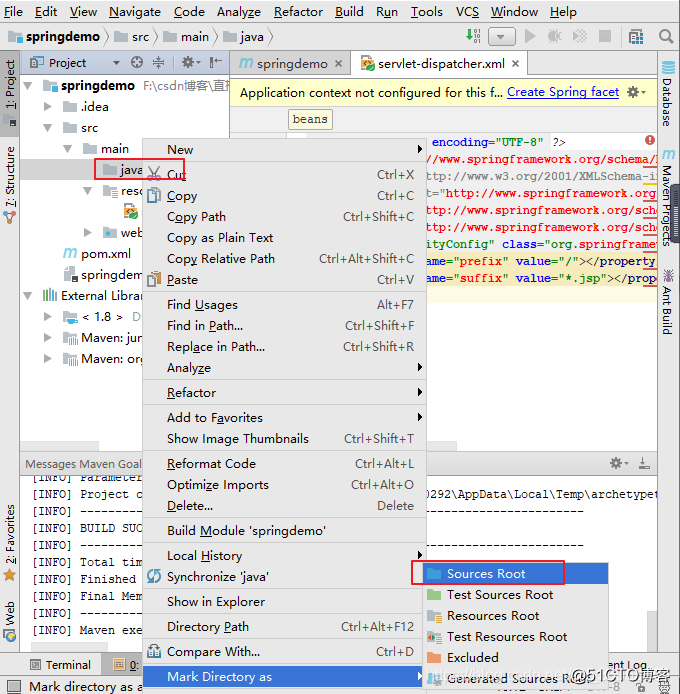
Task: Select Resources Root in submenu
Action: pyautogui.click(x=515, y=616)
